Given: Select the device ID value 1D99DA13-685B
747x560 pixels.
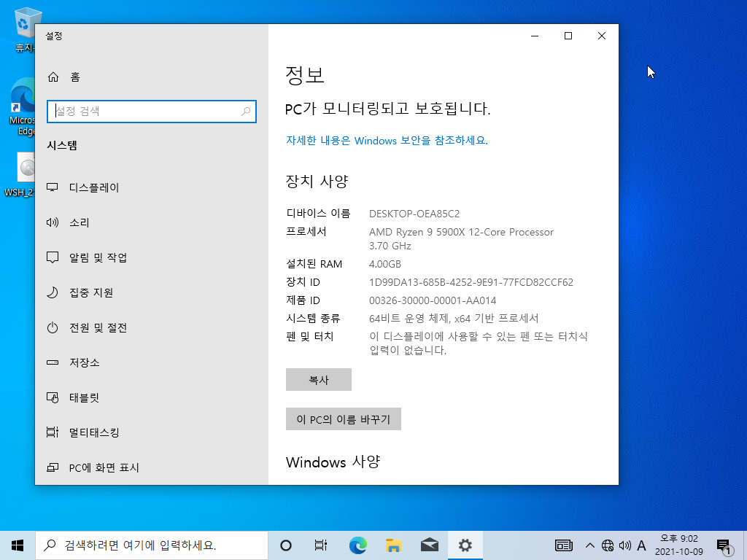Looking at the screenshot, I should 471,282.
